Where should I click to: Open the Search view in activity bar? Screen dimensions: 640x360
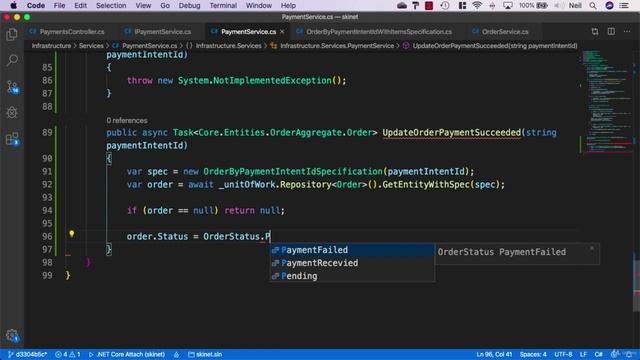[x=12, y=60]
